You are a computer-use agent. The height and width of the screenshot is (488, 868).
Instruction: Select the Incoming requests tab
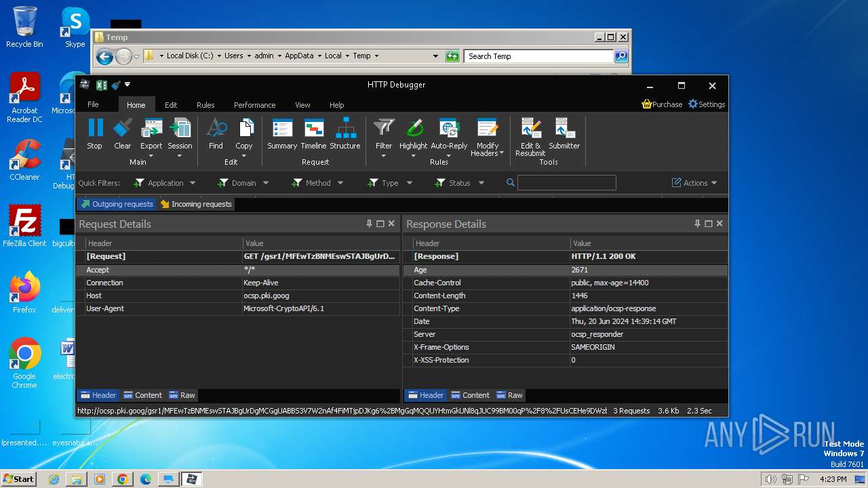(196, 204)
